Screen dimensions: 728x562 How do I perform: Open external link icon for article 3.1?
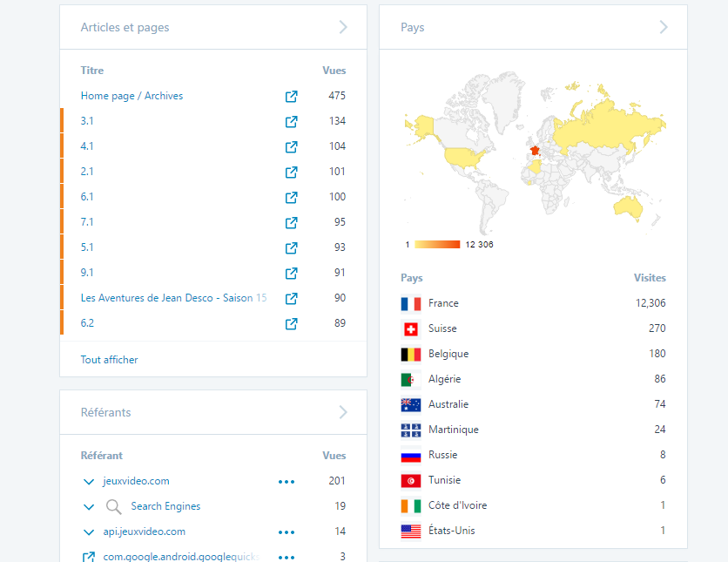(291, 121)
